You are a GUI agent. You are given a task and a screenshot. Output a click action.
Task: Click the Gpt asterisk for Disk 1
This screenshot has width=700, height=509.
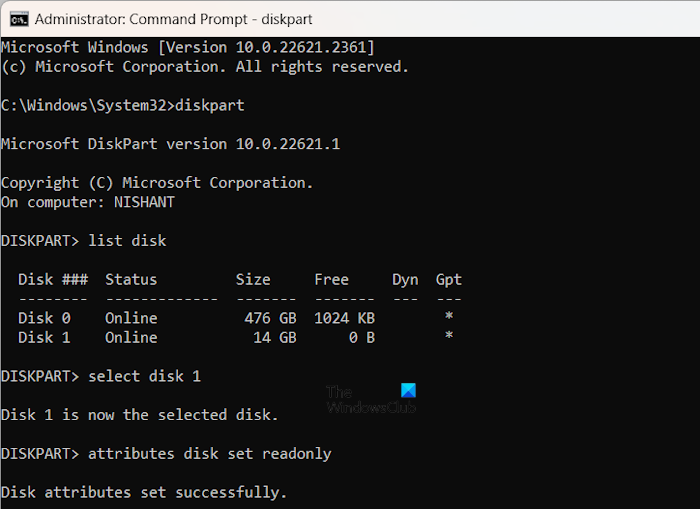449,337
